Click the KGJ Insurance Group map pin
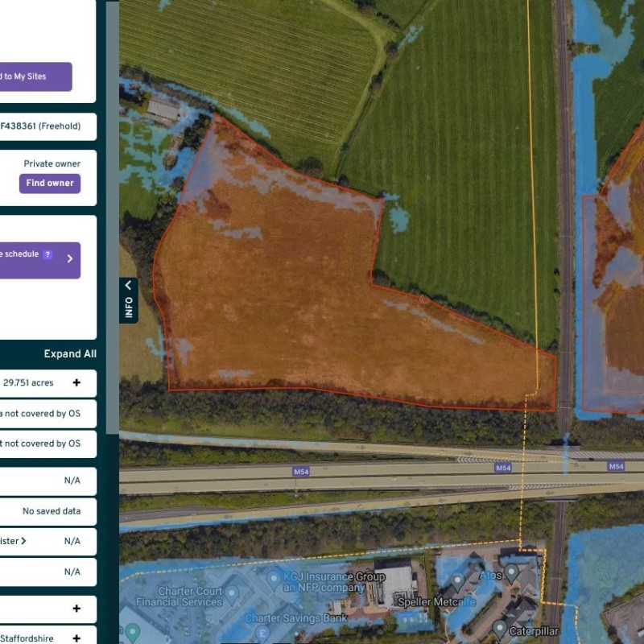 click(274, 578)
